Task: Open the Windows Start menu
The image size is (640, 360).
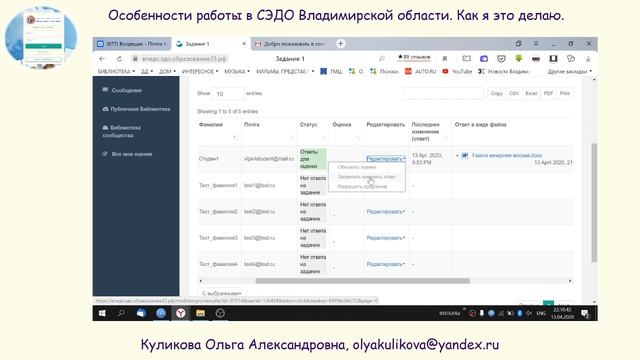Action: [102, 313]
